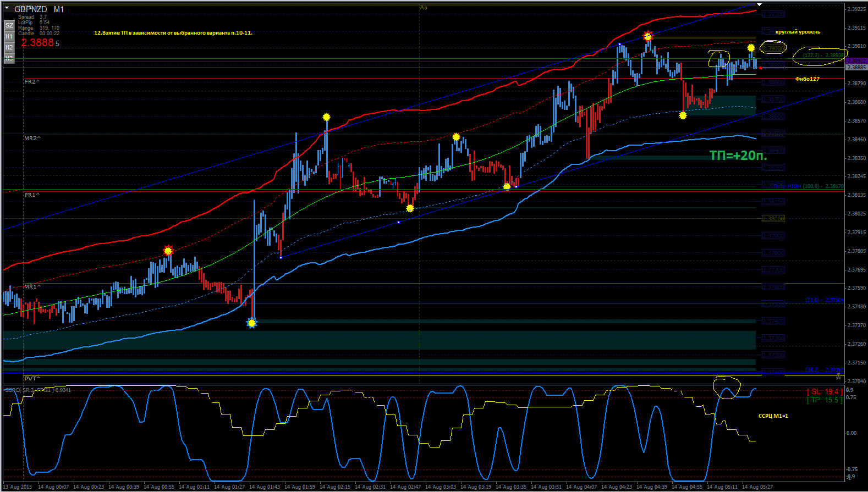The width and height of the screenshot is (868, 492).
Task: Click the GBPNZD M1 symbol title
Action: coord(39,9)
